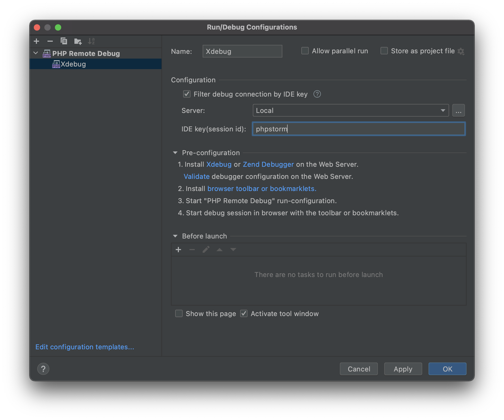Open servers dialog via ellipsis button

(459, 111)
